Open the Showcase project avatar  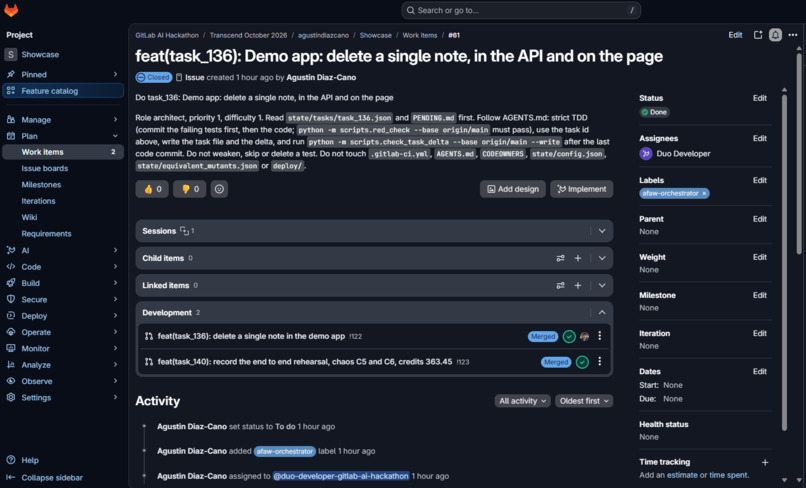11,54
